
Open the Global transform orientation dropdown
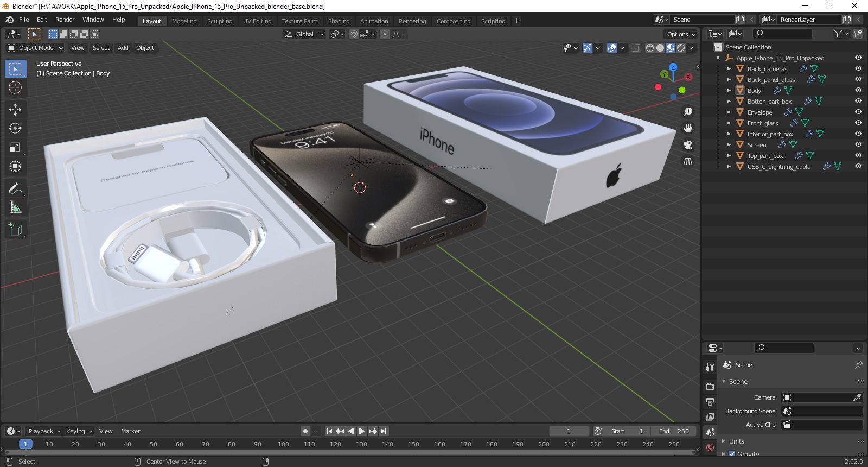pos(304,34)
